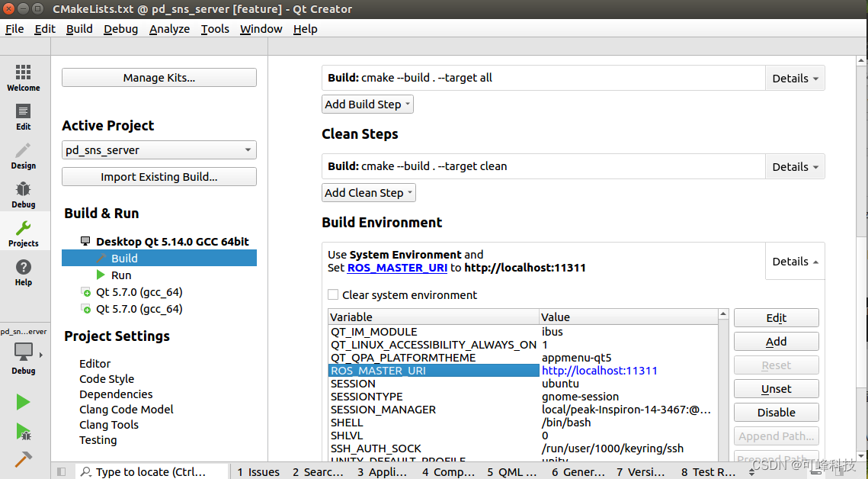The width and height of the screenshot is (868, 479).
Task: Click Import Existing Build... button
Action: [x=159, y=177]
